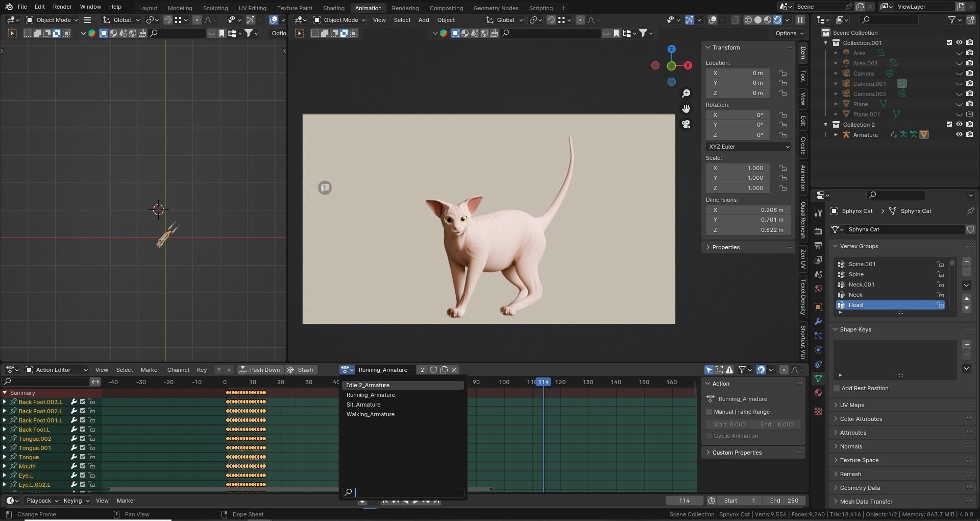Open the Output properties tab
Screen dimensions: 980x521
click(x=818, y=246)
